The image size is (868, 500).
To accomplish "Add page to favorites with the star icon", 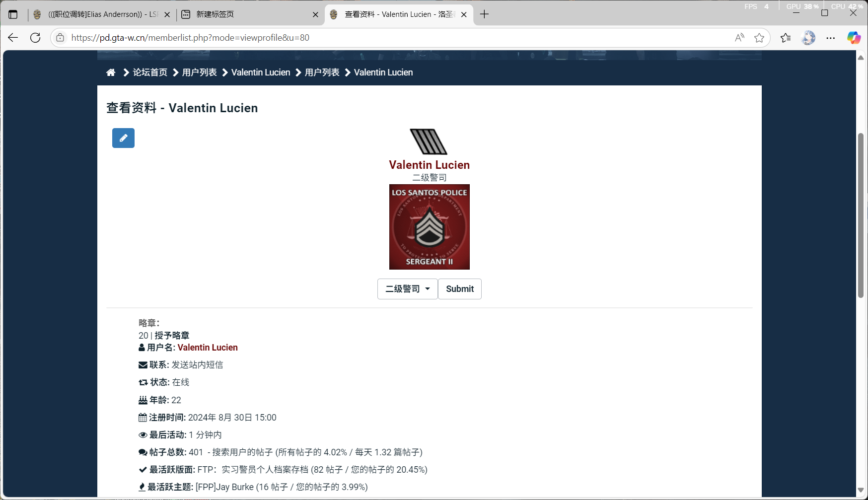I will pyautogui.click(x=759, y=38).
